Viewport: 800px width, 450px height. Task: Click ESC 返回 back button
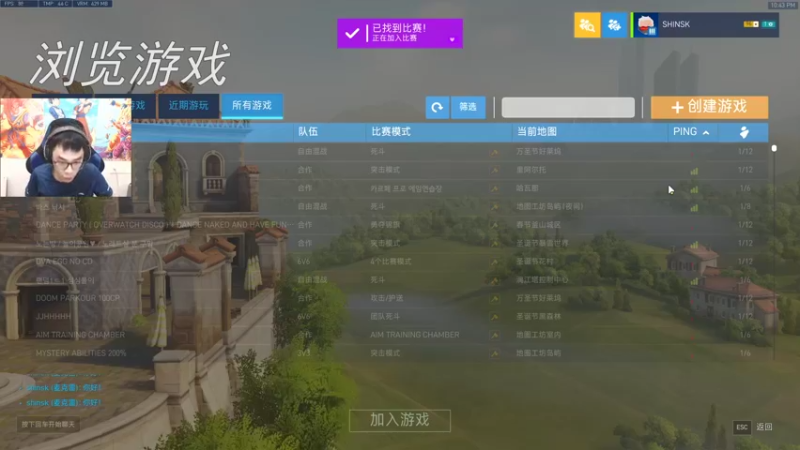[x=753, y=427]
